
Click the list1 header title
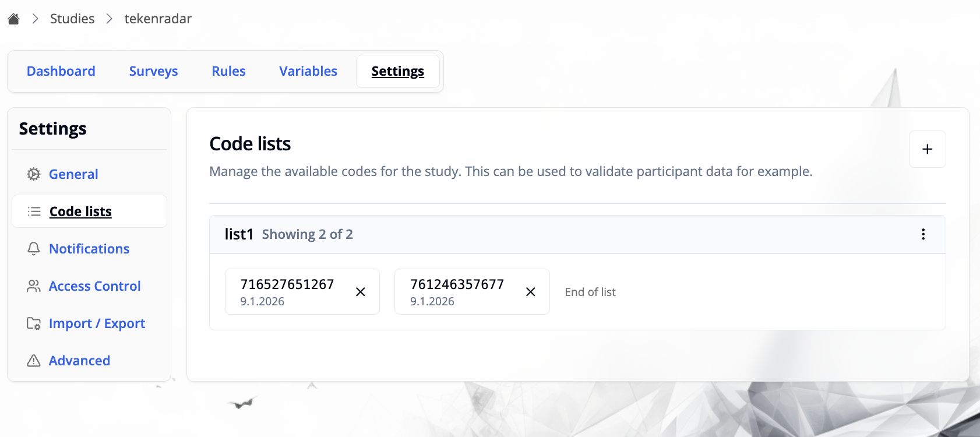239,234
